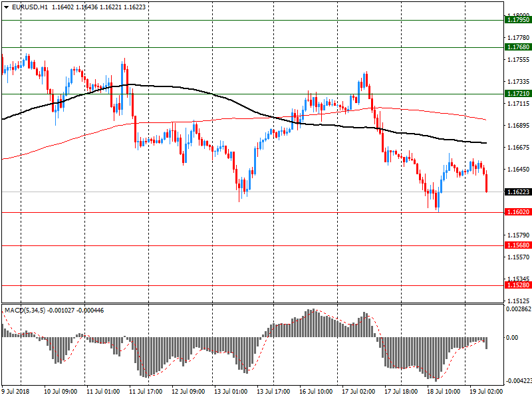532x399 pixels.
Task: Select the 1.17680 green price label
Action: point(518,47)
